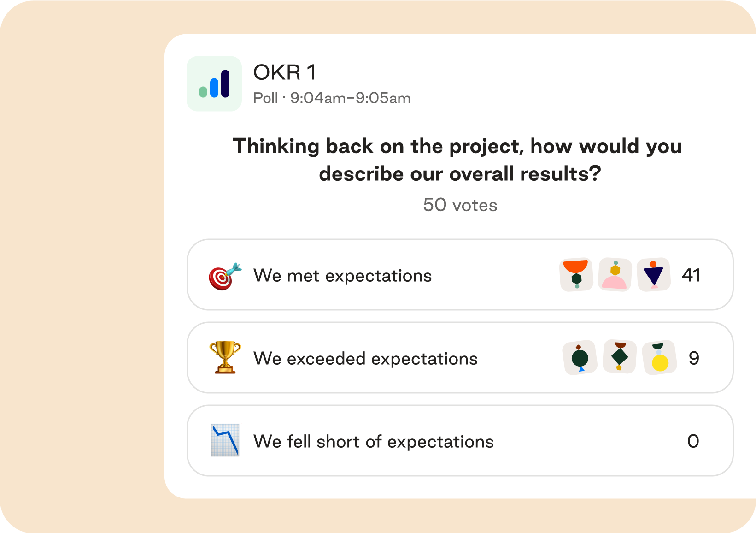Click the 0 vote count
The height and width of the screenshot is (533, 756).
click(693, 441)
